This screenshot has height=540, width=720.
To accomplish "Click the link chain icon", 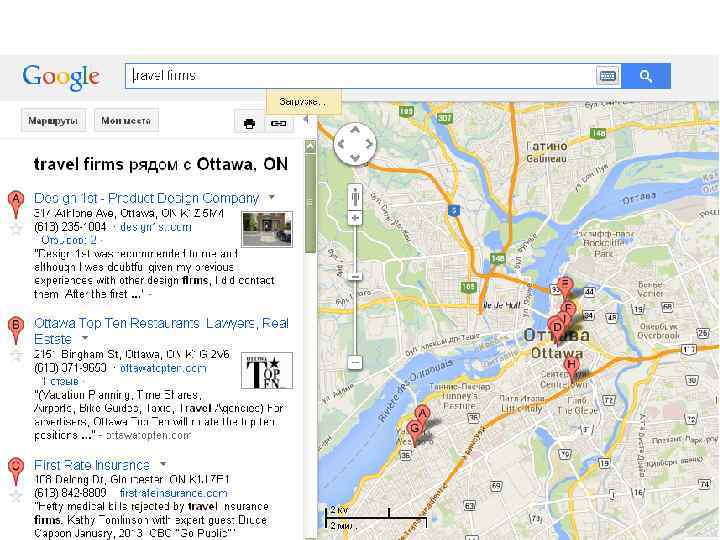I will (x=278, y=124).
